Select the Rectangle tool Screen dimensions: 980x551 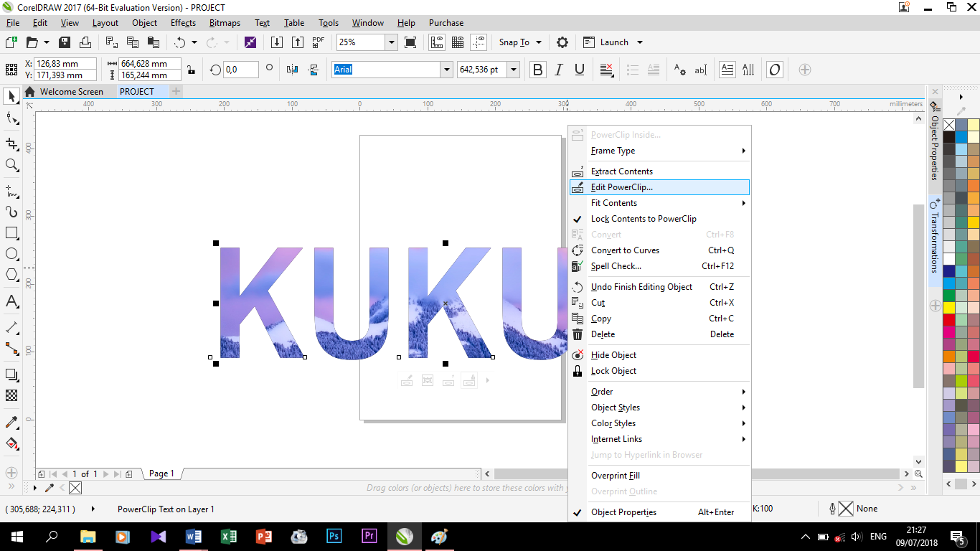(11, 232)
